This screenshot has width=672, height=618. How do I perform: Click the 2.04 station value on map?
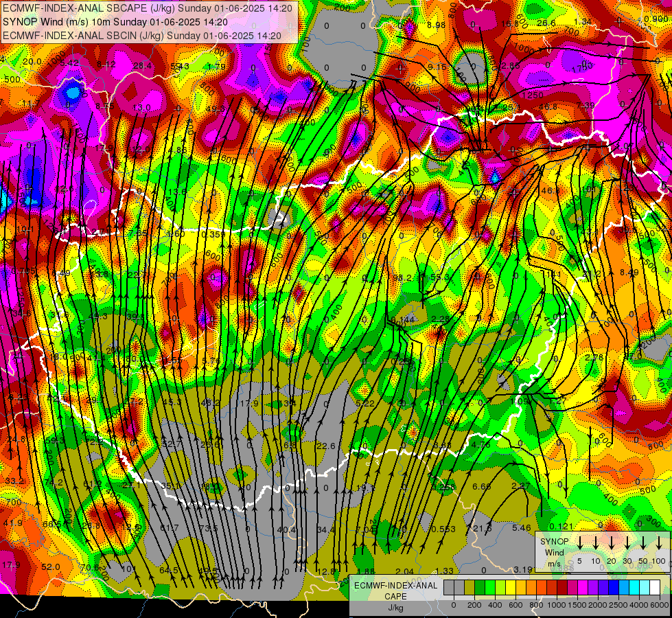[x=404, y=571]
